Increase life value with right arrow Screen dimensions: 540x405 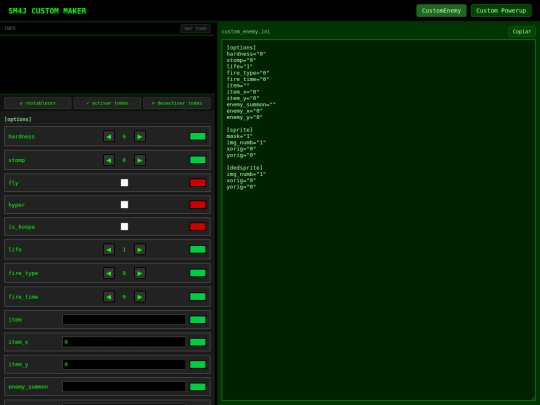139,249
